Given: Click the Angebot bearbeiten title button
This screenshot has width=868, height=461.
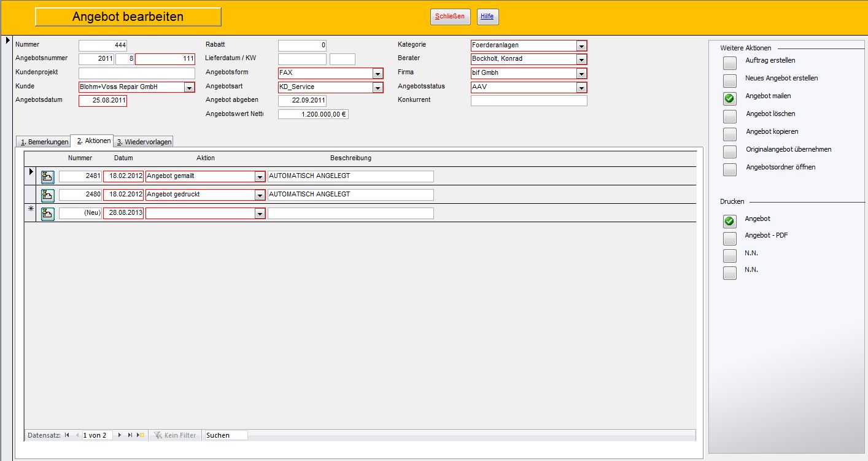Looking at the screenshot, I should click(128, 17).
